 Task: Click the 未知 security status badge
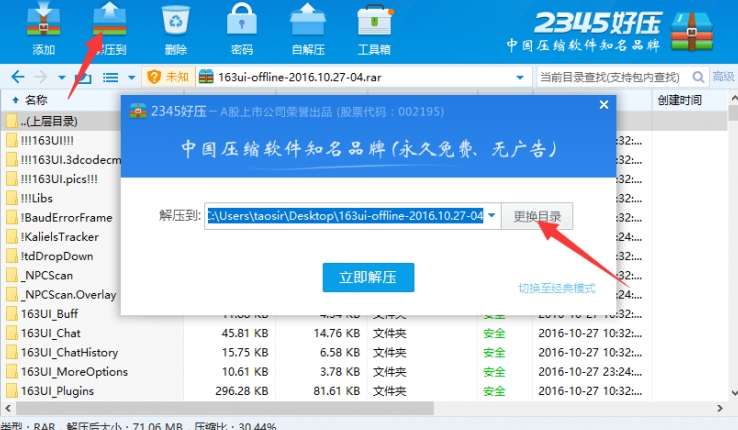[168, 77]
